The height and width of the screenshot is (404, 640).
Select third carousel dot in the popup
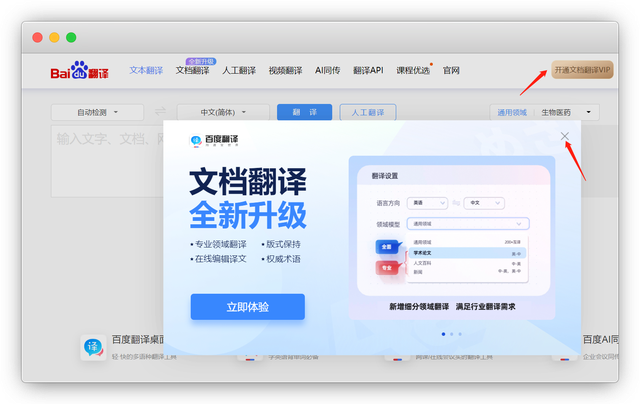[x=460, y=334]
